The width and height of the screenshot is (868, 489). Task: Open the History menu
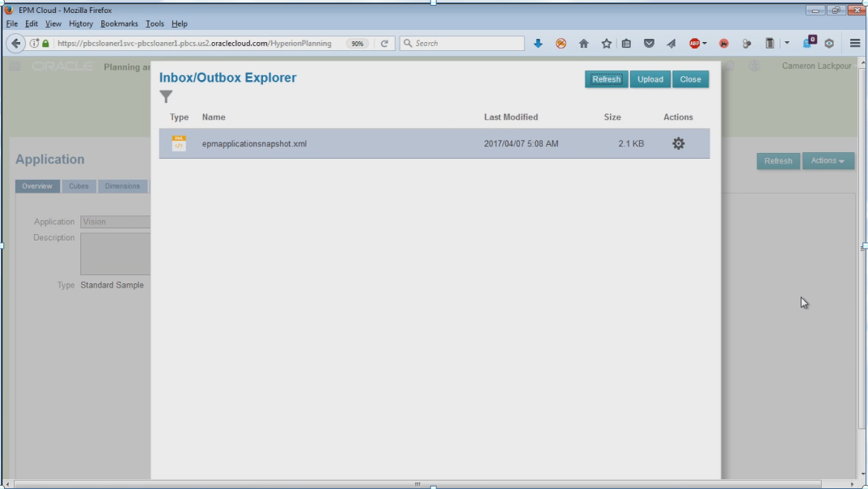(x=81, y=23)
